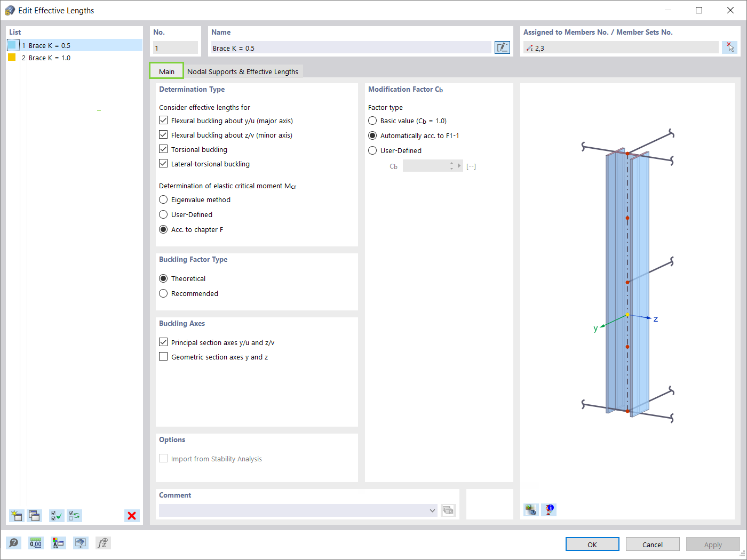The height and width of the screenshot is (560, 747).
Task: Click the Apply button
Action: [713, 544]
